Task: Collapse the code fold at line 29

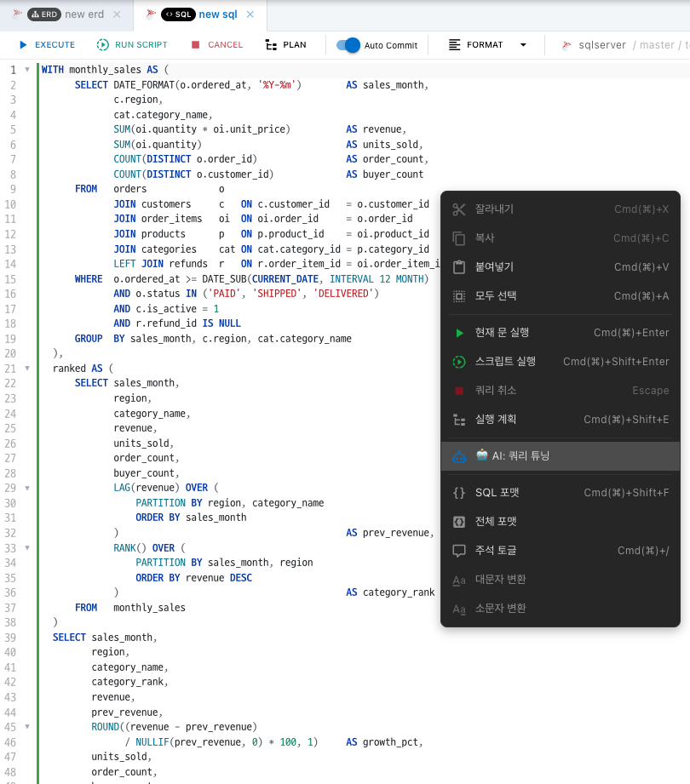Action: click(27, 488)
